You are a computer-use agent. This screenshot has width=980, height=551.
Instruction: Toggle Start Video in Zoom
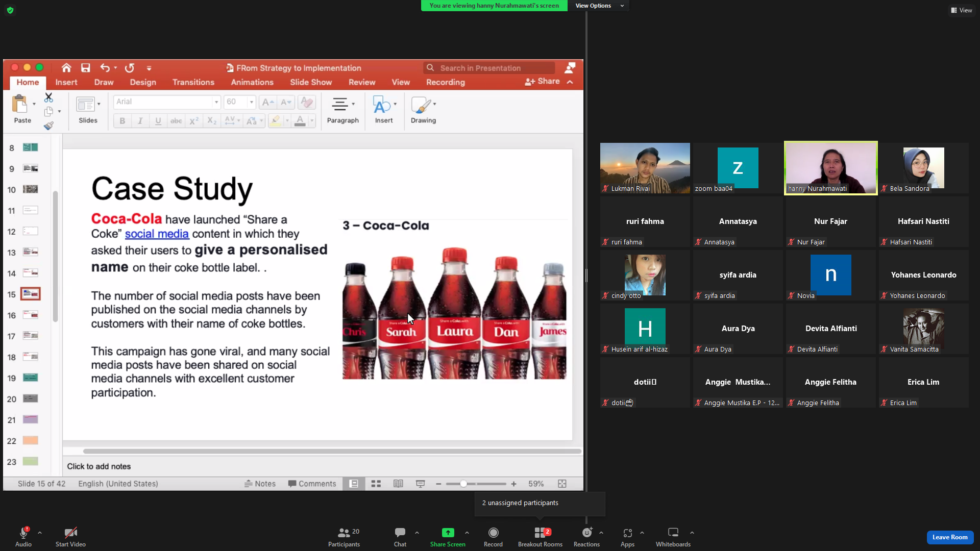coord(70,537)
